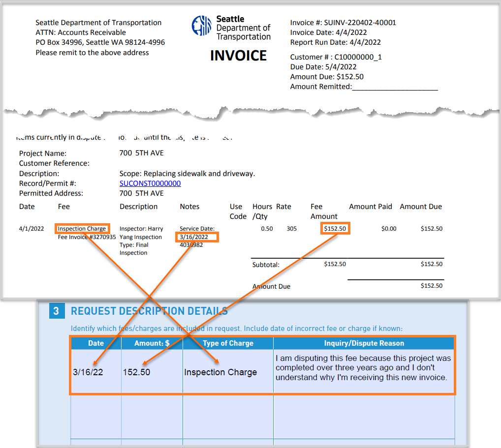Screen dimensions: 501x448
Task: Click the form Date field showing 3/16/22
Action: coord(96,372)
